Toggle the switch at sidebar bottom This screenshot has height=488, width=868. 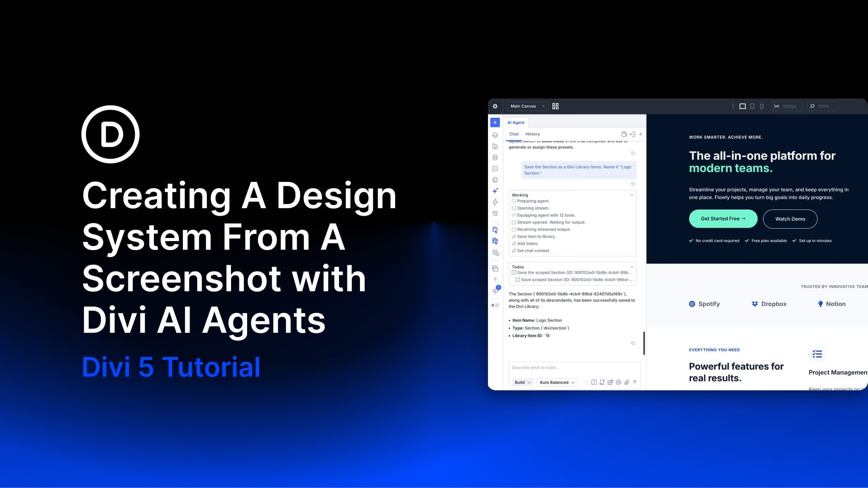[x=495, y=305]
